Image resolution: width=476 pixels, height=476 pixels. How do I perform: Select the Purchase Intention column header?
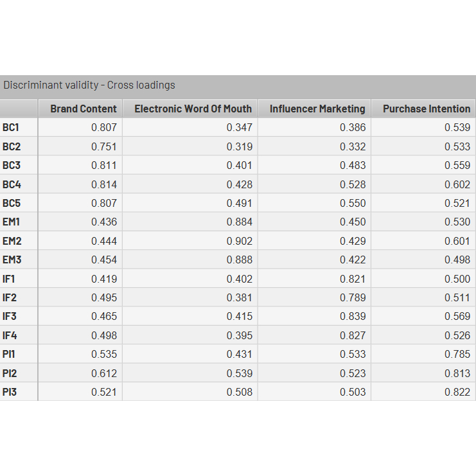(427, 109)
